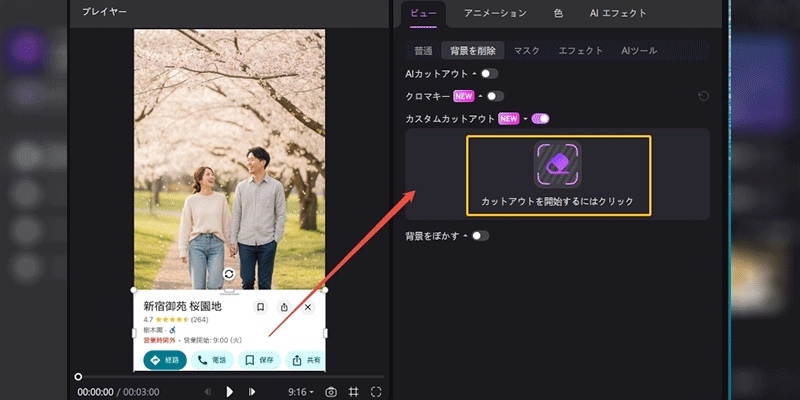Click the share icon on map card
This screenshot has width=800, height=400.
(284, 307)
